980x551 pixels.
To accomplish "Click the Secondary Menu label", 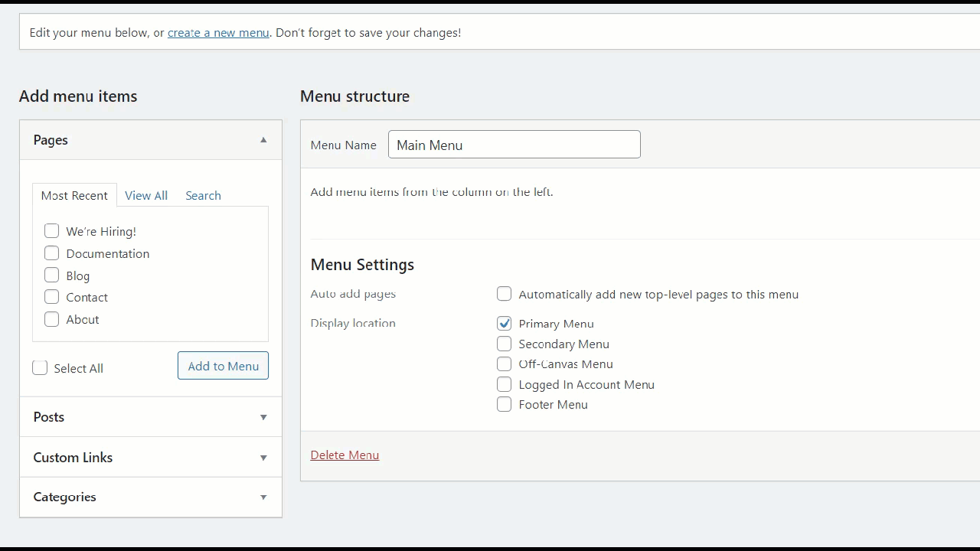I will tap(563, 344).
